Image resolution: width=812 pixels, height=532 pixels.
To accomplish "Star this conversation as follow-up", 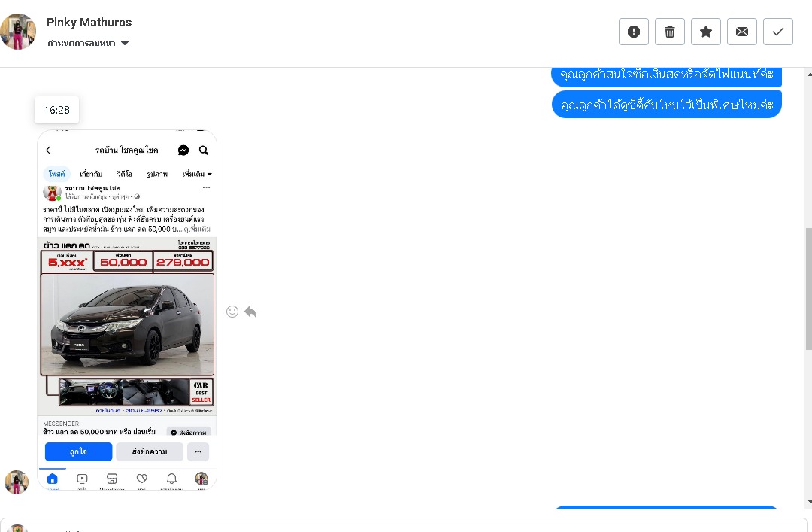I will [x=705, y=32].
